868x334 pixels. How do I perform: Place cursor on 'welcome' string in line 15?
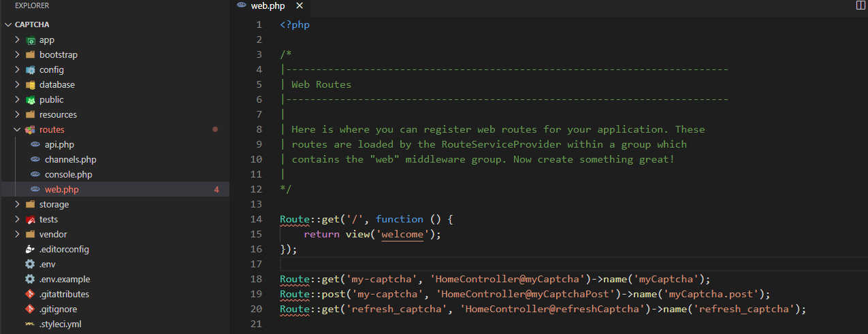403,234
